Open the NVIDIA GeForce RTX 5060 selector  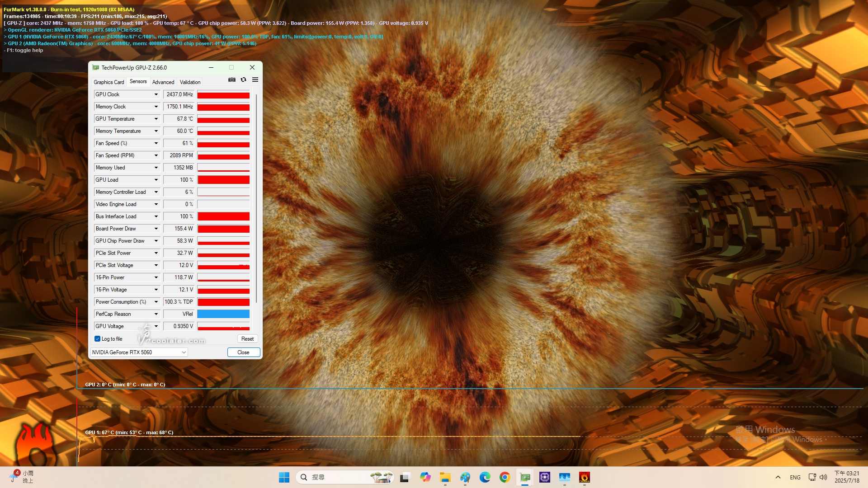click(139, 352)
